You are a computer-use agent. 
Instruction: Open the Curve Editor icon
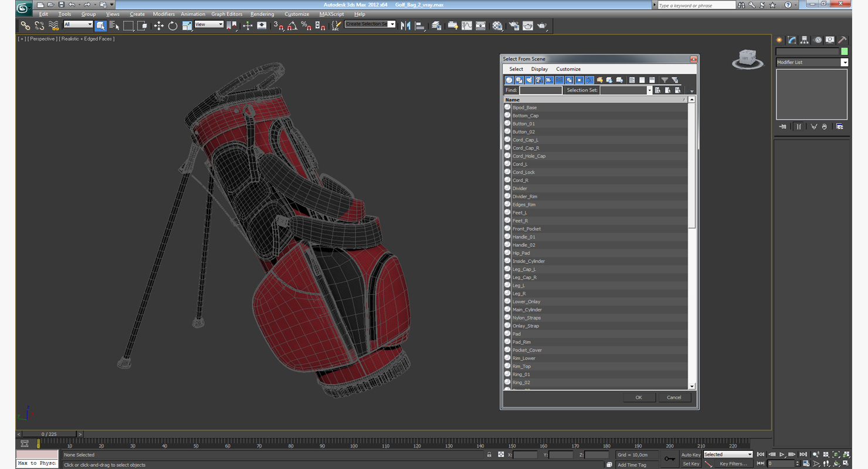point(467,26)
